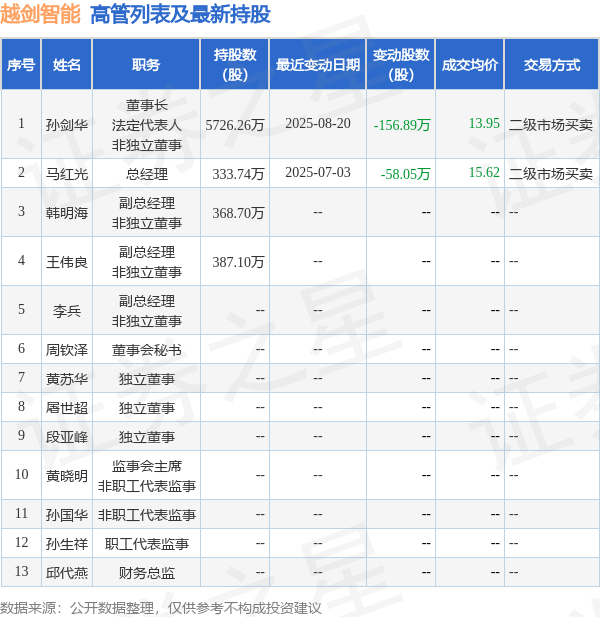Viewport: 600px width, 617px height.
Task: Click the name 周钦泽
Action: point(66,350)
